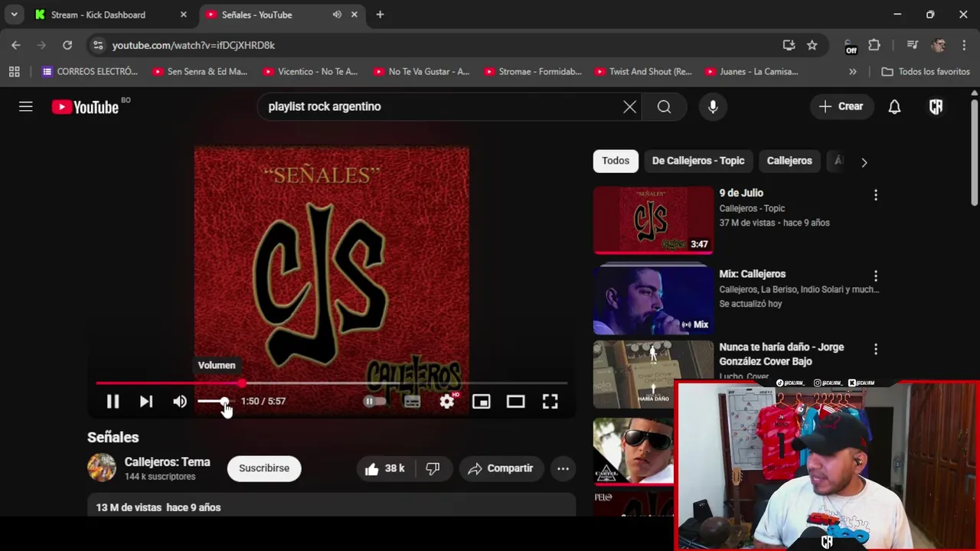Skip to the next video
The width and height of the screenshot is (980, 551).
[x=146, y=401]
